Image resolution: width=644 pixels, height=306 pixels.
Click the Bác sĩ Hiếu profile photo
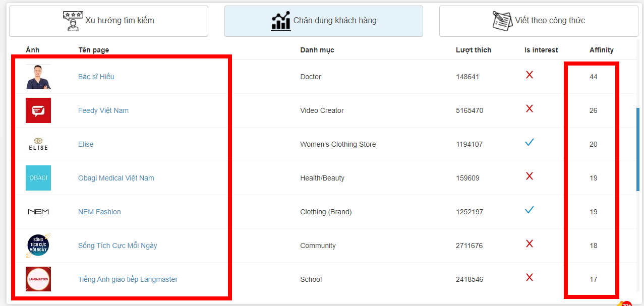click(38, 77)
